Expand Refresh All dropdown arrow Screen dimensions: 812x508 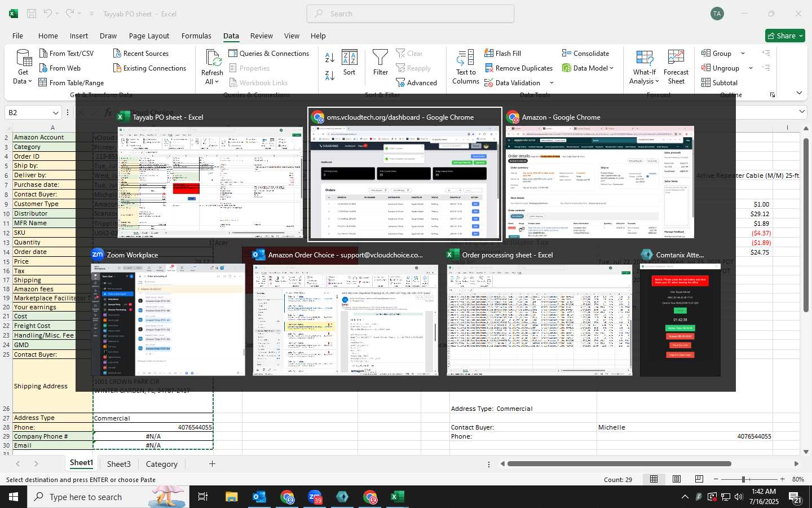tap(217, 81)
